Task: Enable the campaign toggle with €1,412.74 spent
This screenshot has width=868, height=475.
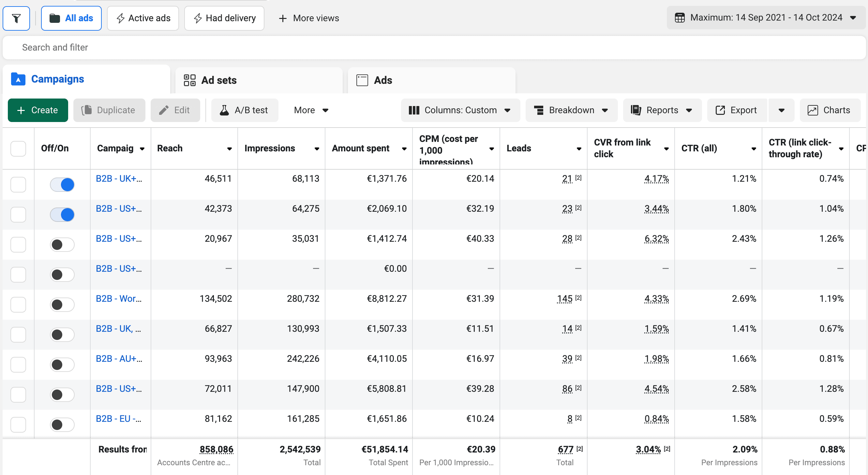Action: pos(62,244)
